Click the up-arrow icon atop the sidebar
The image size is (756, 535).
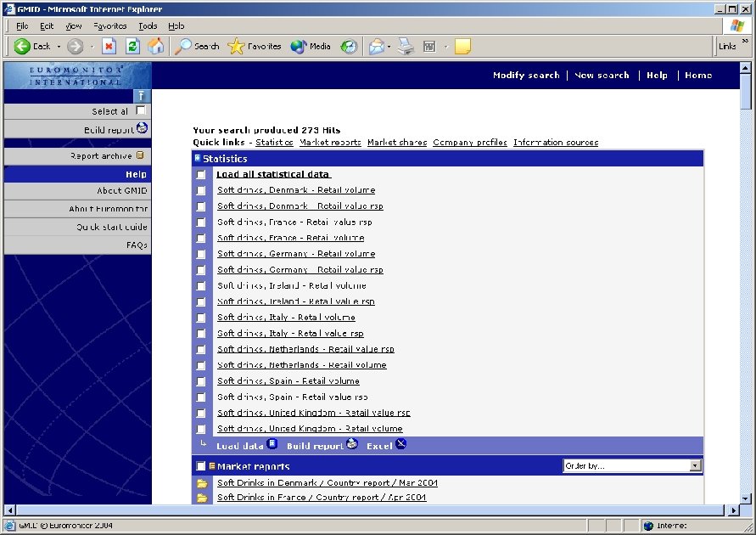click(141, 95)
